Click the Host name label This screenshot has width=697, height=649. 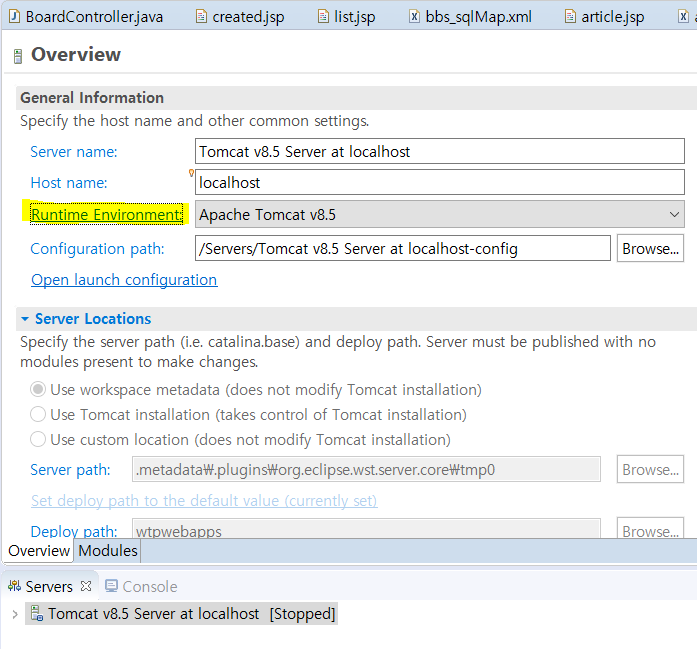[x=69, y=183]
